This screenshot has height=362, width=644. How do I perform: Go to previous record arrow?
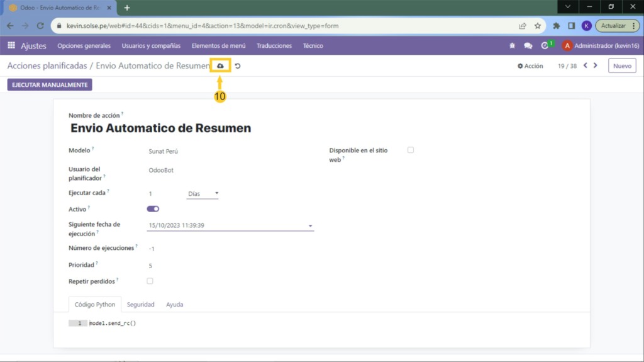586,65
